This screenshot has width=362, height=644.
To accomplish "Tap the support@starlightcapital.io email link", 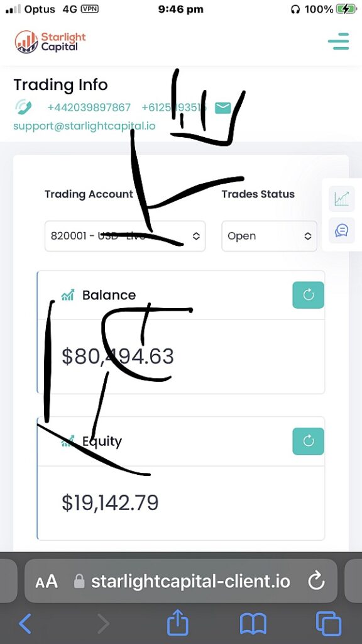I will (x=85, y=126).
